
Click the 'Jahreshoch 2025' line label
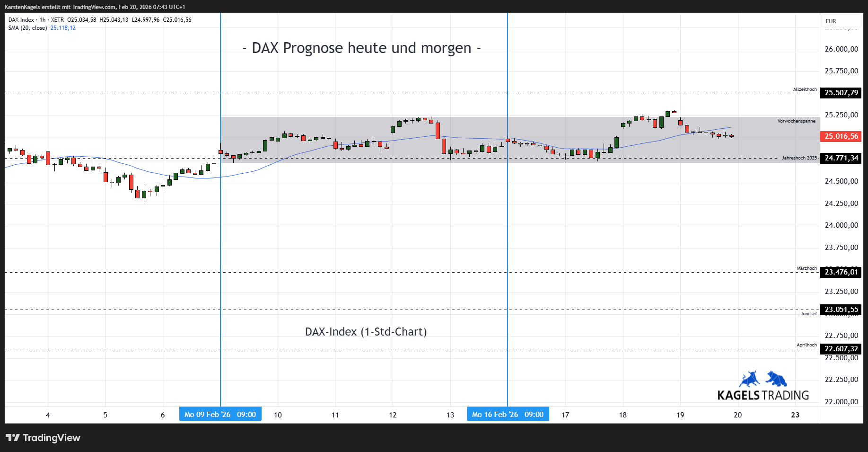(799, 158)
